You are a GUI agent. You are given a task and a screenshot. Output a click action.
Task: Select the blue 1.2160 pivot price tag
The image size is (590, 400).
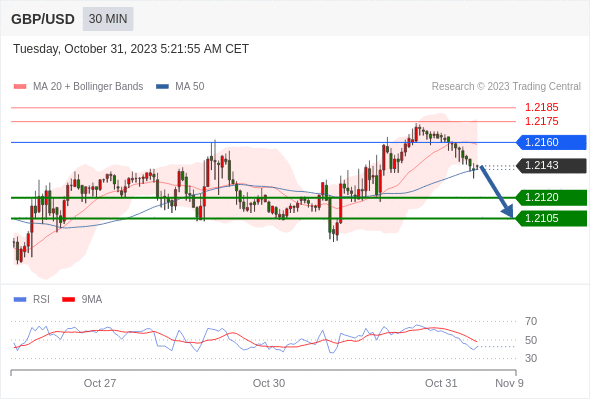point(551,142)
